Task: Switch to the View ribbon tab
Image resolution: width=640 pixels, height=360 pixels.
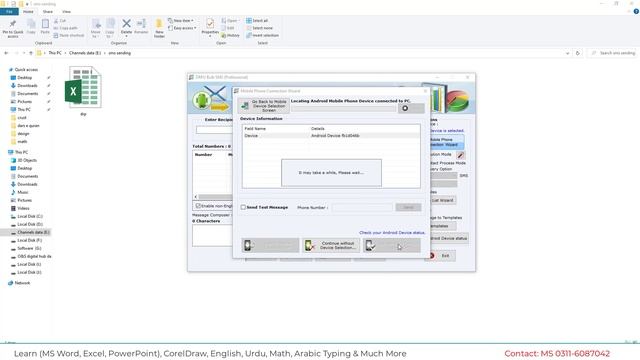Action: (67, 12)
